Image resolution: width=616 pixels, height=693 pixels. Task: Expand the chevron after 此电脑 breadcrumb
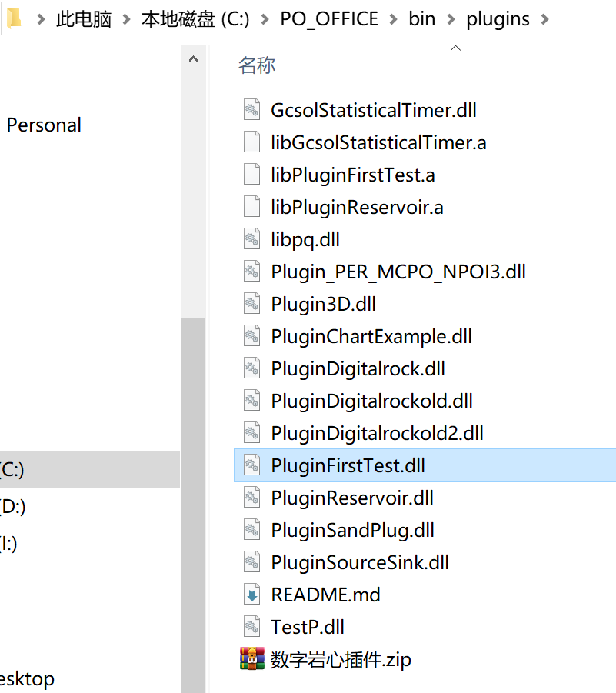point(126,19)
